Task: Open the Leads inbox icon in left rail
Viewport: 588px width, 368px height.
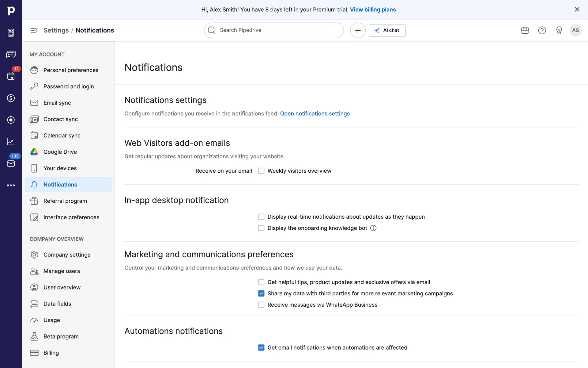Action: (11, 33)
